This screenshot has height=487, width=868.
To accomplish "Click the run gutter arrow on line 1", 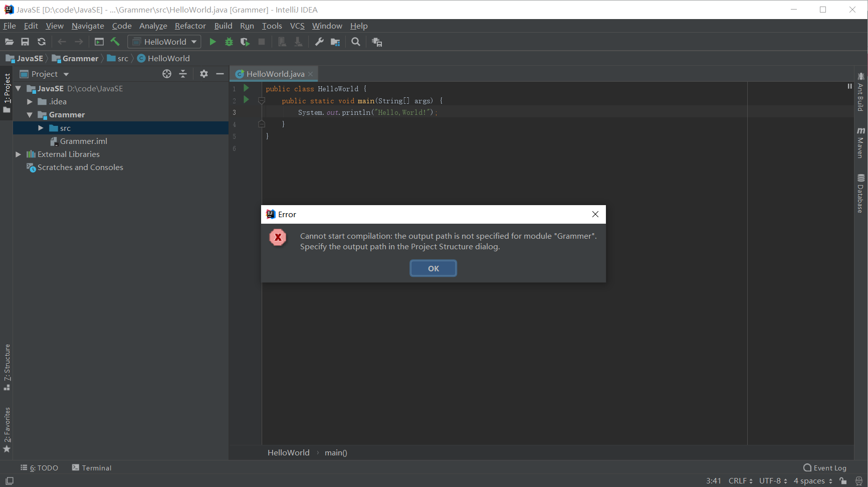I will point(246,88).
